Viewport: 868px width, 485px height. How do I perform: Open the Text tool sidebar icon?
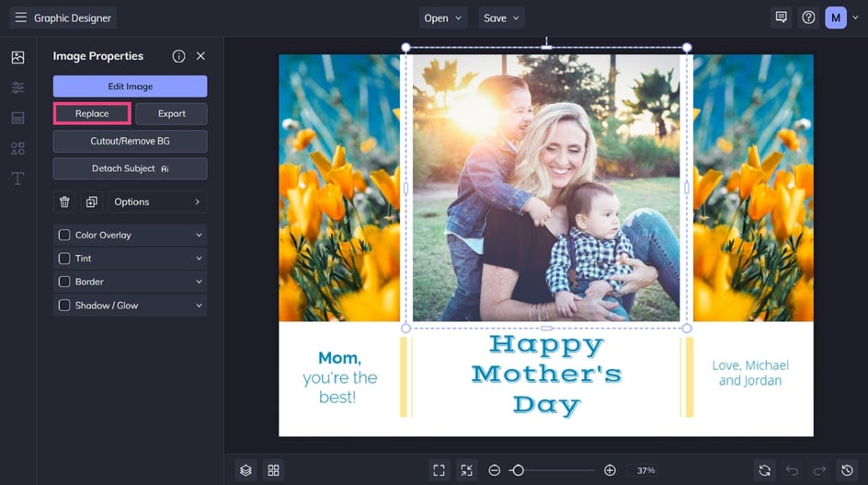click(17, 179)
